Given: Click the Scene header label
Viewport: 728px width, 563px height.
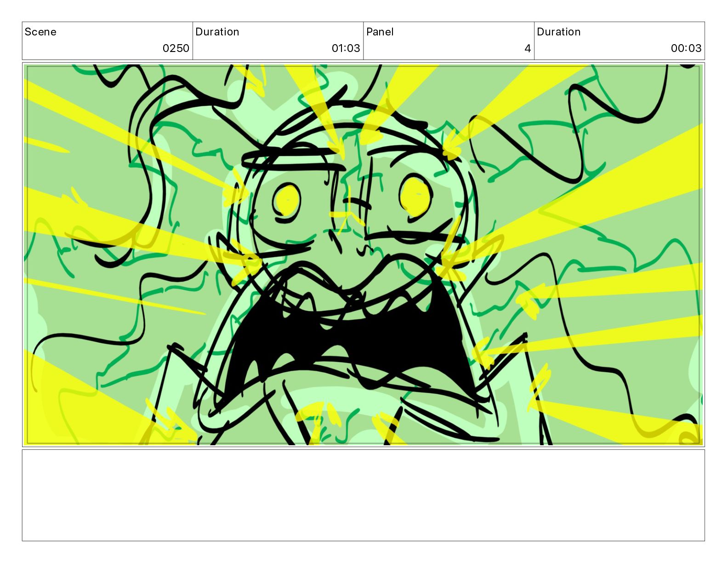Looking at the screenshot, I should pyautogui.click(x=40, y=32).
